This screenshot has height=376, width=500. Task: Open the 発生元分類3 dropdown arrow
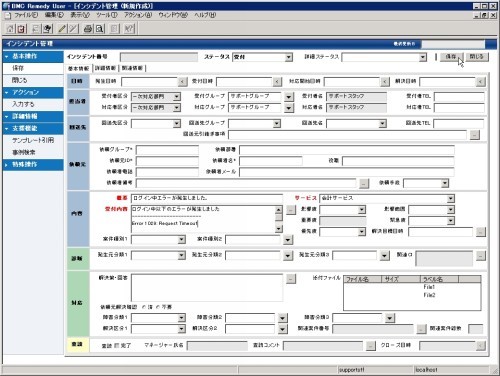point(384,256)
